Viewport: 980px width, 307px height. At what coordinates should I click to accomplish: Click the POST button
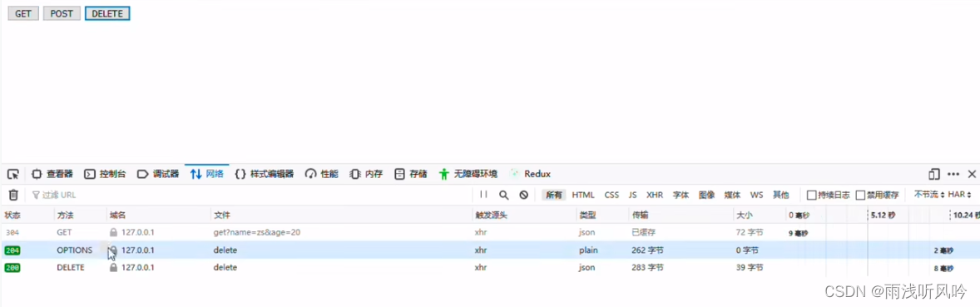coord(62,14)
